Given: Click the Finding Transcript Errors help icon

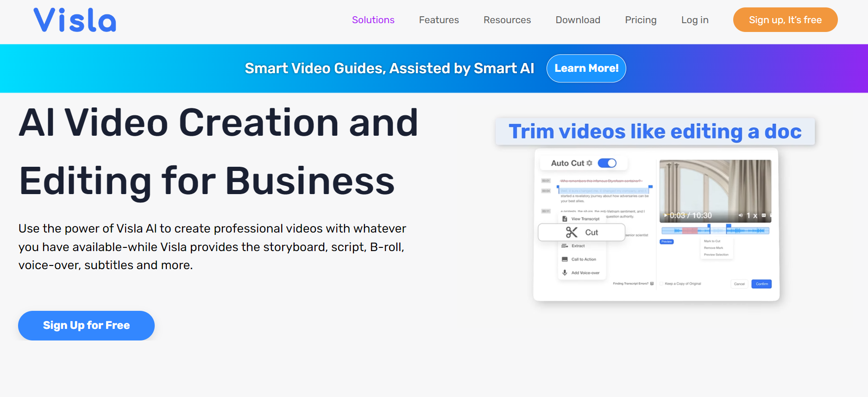Looking at the screenshot, I should [x=652, y=284].
